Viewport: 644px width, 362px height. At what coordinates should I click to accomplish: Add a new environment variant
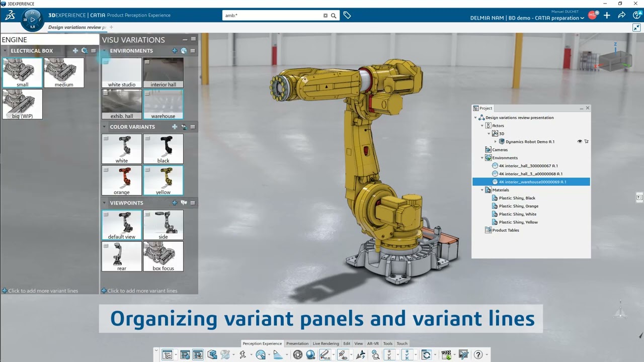pyautogui.click(x=175, y=51)
